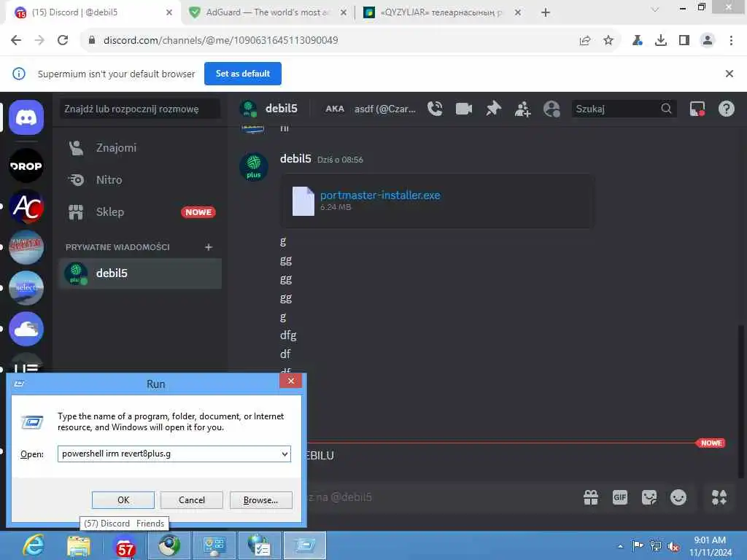The image size is (747, 560).
Task: Download portmaster-installer.exe link
Action: [379, 195]
